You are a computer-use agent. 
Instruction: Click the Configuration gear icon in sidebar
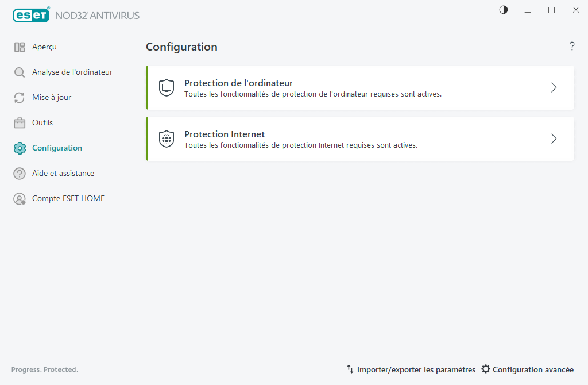click(20, 148)
